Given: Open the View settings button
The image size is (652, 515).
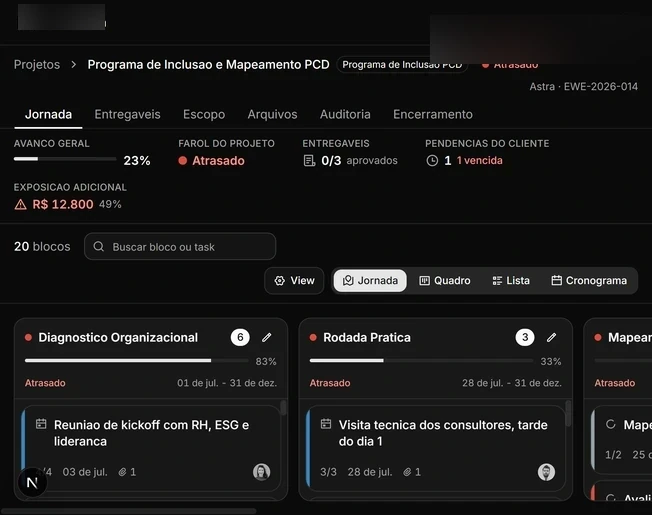Looking at the screenshot, I should click(x=294, y=281).
